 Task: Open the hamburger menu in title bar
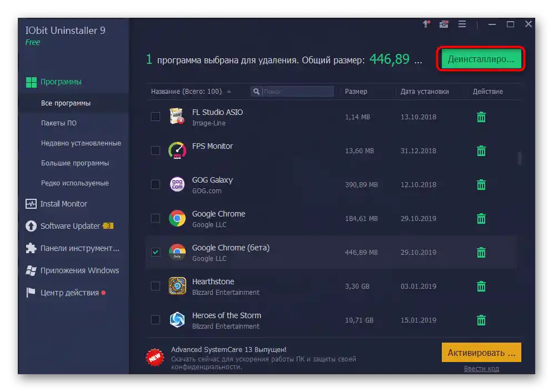pyautogui.click(x=462, y=24)
